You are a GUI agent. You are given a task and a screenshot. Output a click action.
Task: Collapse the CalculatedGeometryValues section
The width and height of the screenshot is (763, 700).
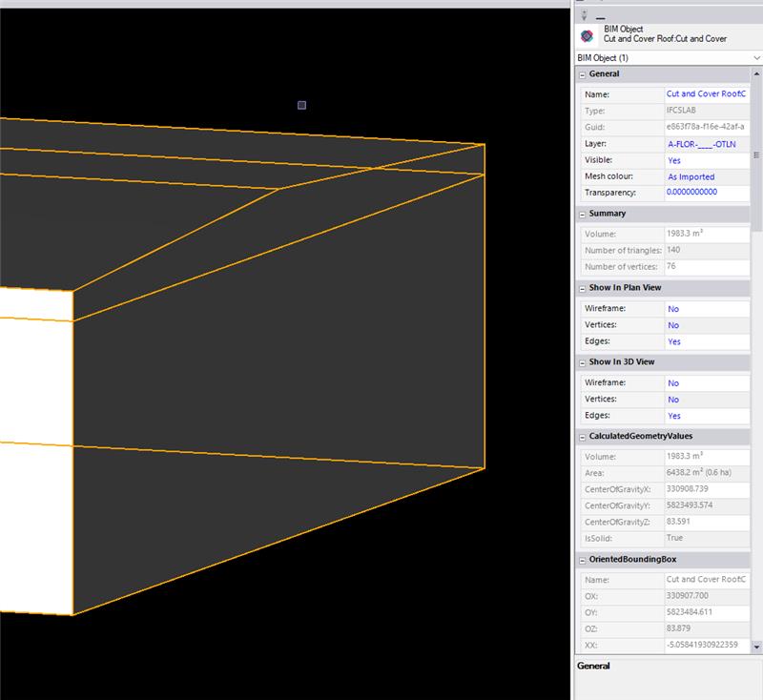[582, 437]
